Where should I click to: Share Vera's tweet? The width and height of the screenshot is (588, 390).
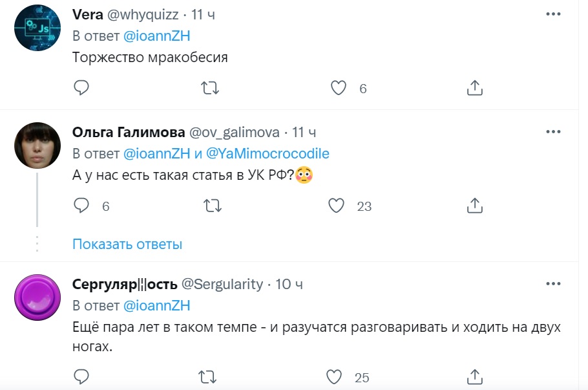pyautogui.click(x=475, y=88)
